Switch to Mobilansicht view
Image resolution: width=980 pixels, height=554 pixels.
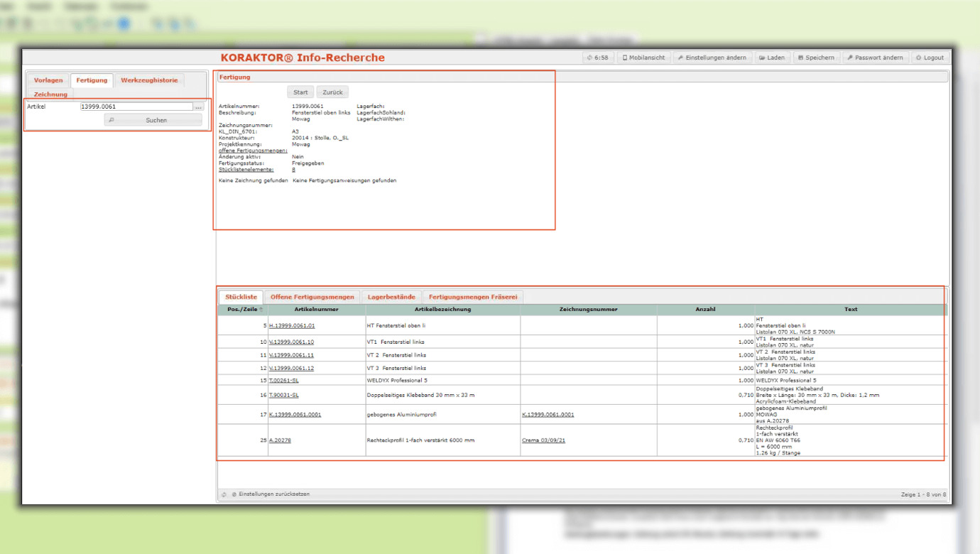click(x=643, y=58)
